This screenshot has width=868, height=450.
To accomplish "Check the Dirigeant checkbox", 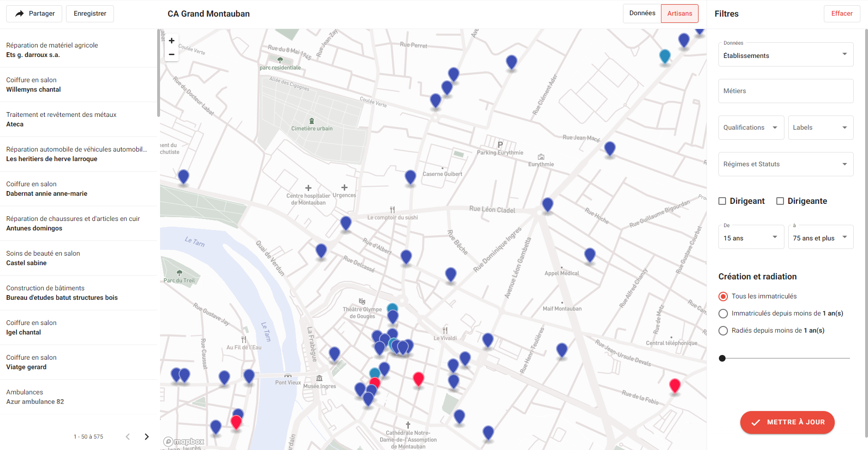I will click(x=722, y=201).
